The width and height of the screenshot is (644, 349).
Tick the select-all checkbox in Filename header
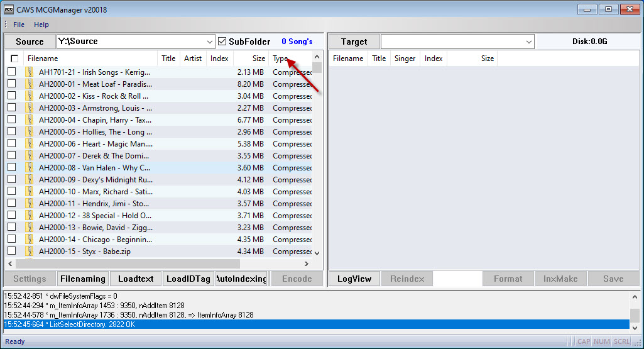coord(14,58)
